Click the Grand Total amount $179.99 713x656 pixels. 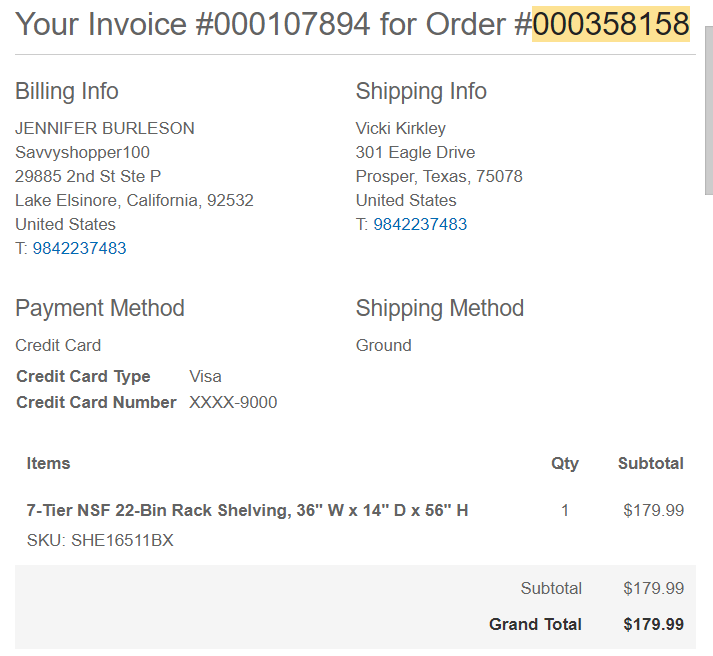point(653,624)
